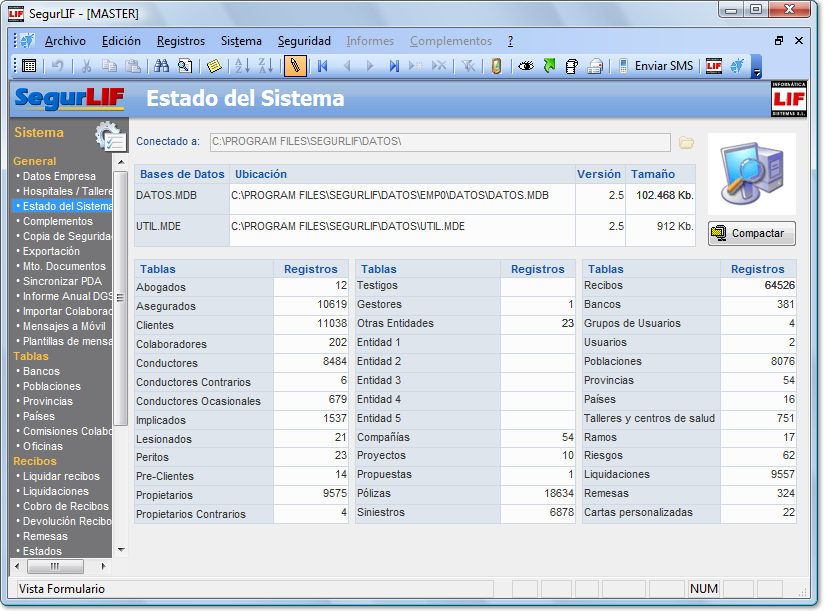Click the sidebar scroll down arrow
This screenshot has width=824, height=611.
[x=121, y=549]
